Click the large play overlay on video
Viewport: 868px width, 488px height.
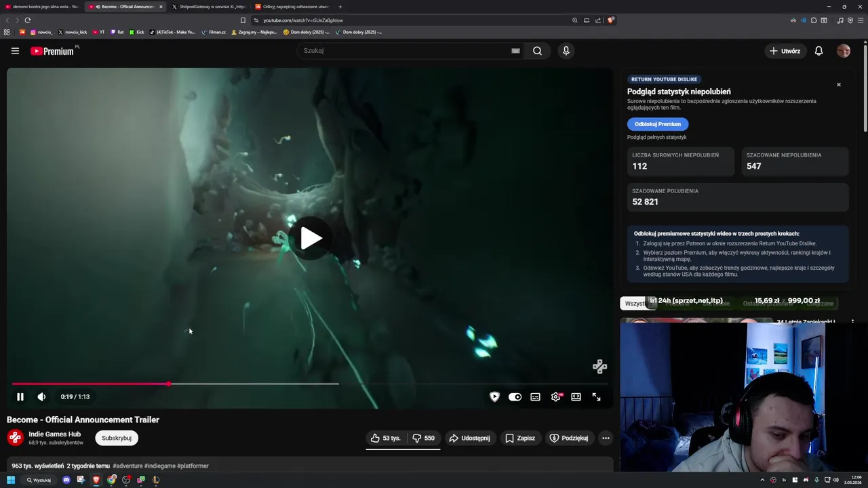[x=311, y=238]
